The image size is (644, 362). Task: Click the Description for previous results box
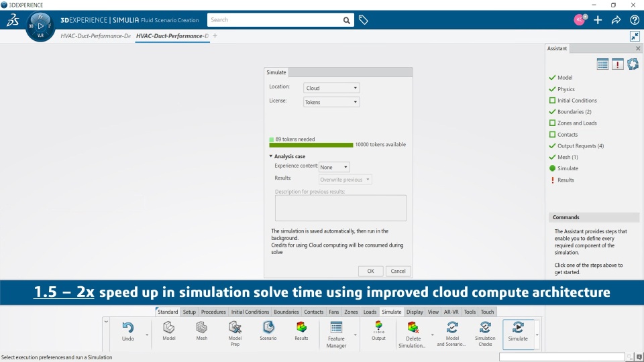click(x=341, y=208)
